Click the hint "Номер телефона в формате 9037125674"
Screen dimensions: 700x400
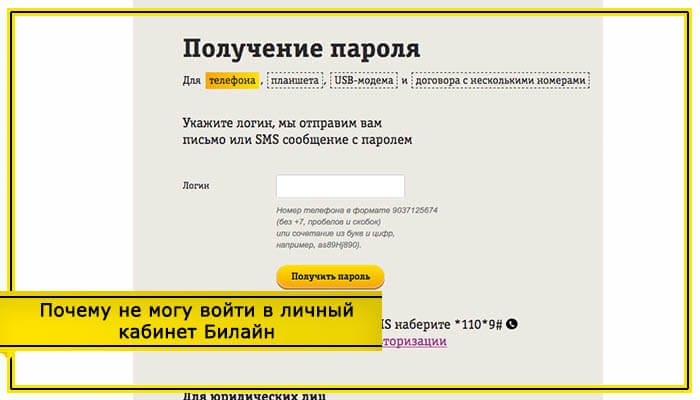[x=357, y=210]
